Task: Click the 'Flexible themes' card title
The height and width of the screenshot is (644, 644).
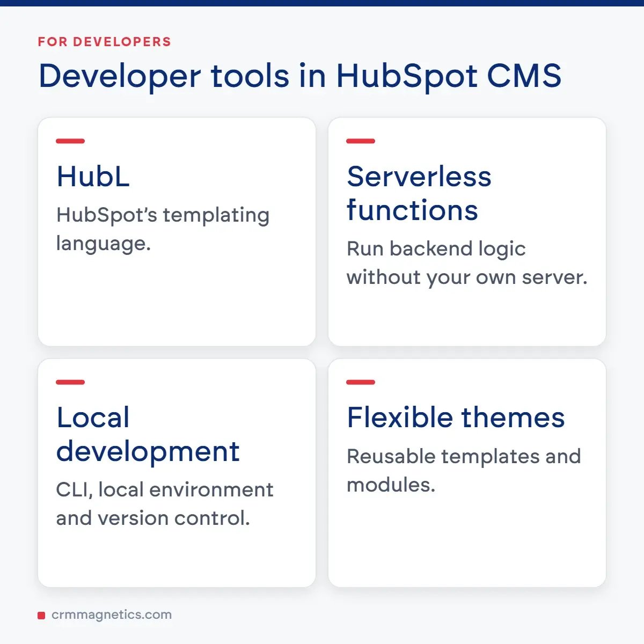Action: click(x=456, y=418)
